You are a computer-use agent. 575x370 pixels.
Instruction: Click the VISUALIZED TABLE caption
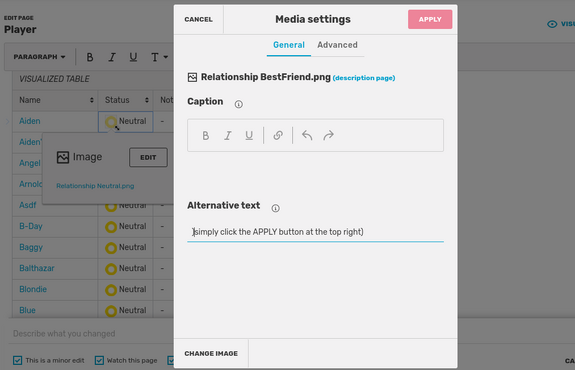tap(54, 79)
